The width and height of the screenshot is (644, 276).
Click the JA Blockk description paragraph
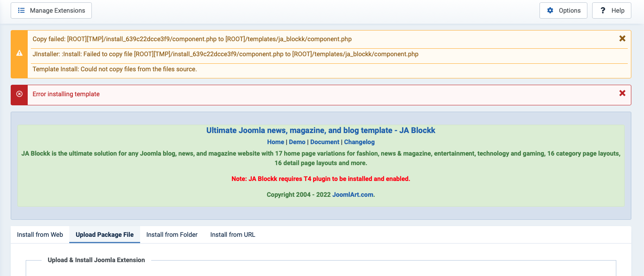coord(321,158)
